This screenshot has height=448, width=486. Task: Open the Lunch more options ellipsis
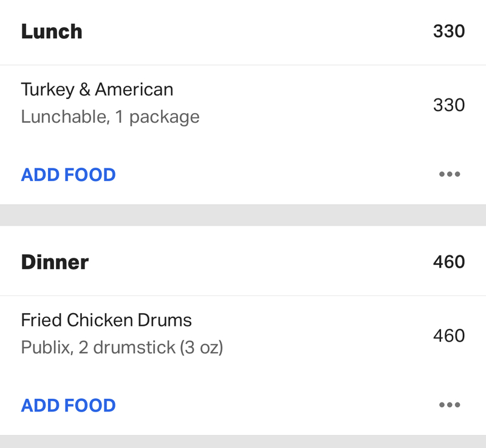click(450, 174)
